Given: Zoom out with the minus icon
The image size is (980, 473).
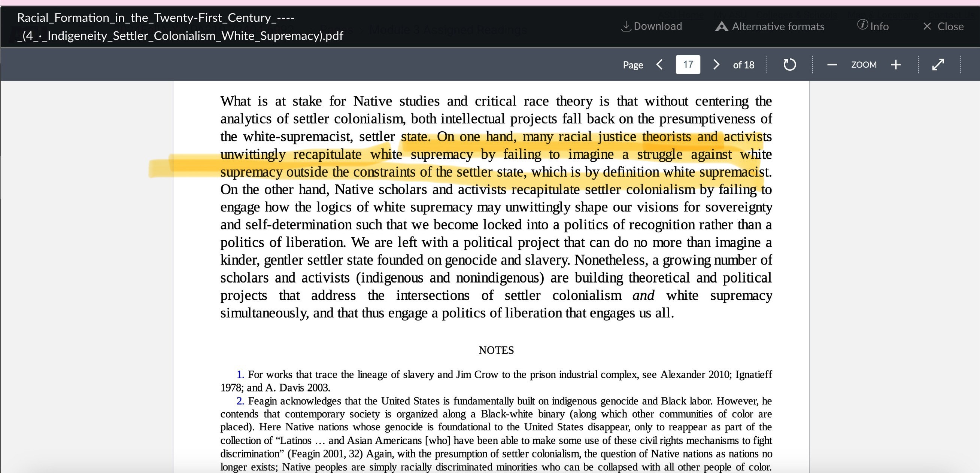Looking at the screenshot, I should pyautogui.click(x=832, y=65).
